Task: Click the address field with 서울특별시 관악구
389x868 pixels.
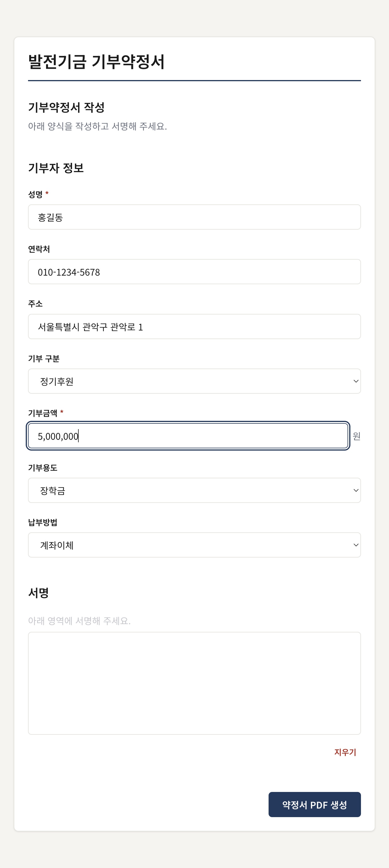Action: tap(194, 327)
